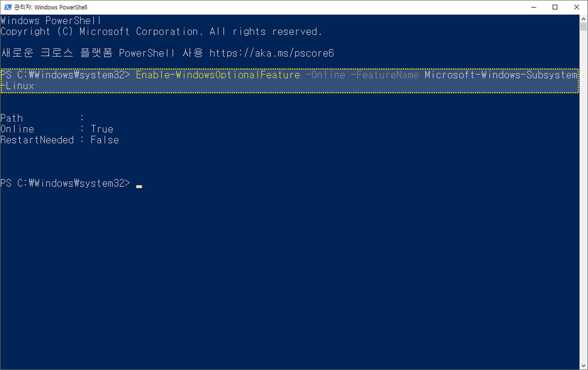
Task: Click the False value of RestartNeeded
Action: [105, 140]
